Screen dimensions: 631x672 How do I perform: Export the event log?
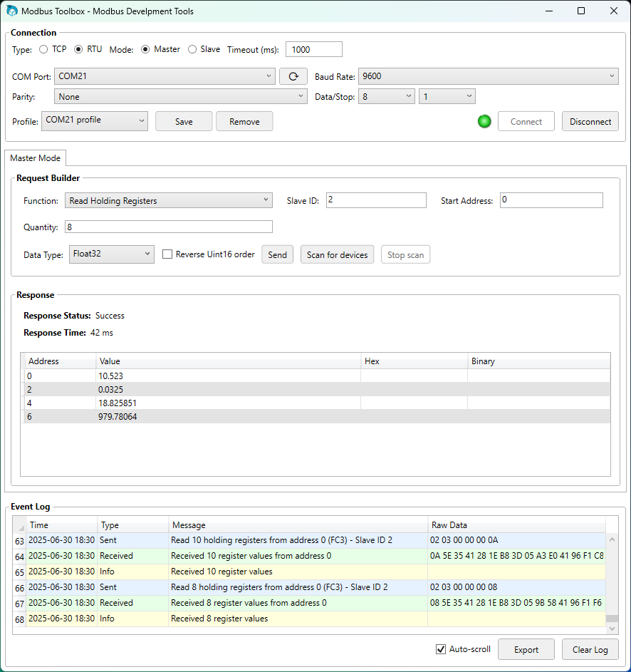(x=526, y=649)
